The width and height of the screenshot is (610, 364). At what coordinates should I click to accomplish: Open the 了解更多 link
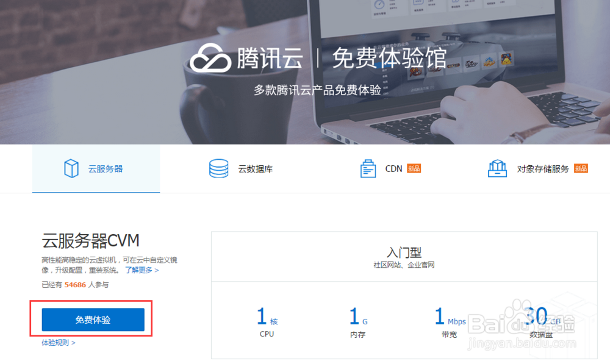142,270
